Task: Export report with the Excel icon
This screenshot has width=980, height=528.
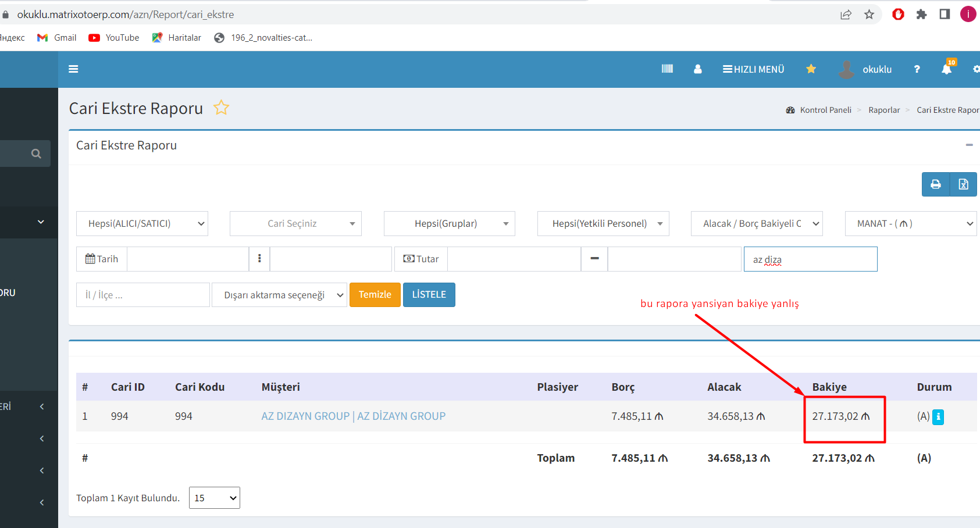Action: (x=963, y=184)
